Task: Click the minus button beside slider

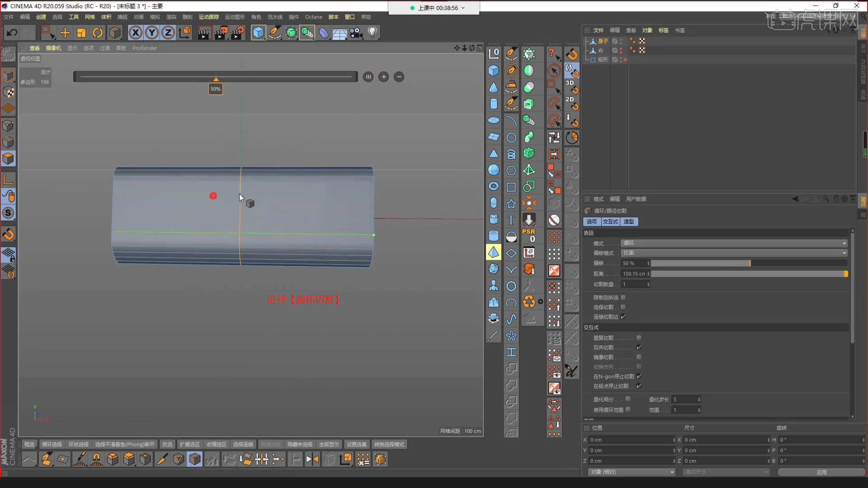Action: [399, 77]
